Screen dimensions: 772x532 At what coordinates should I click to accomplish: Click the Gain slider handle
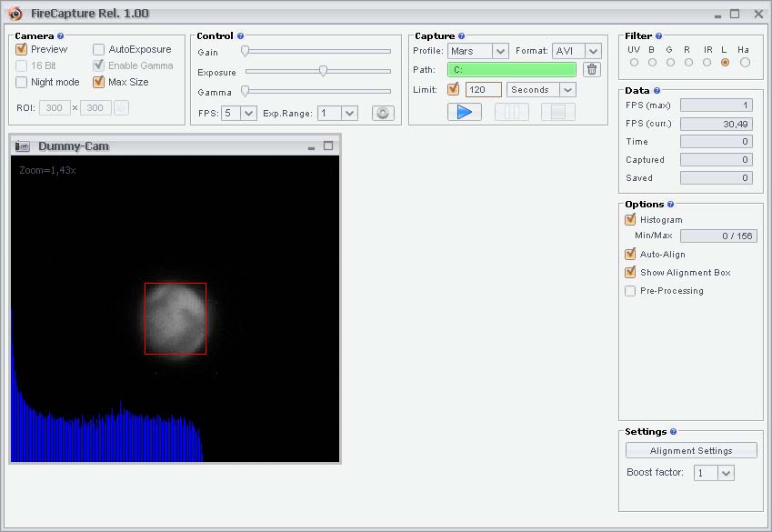coord(245,51)
